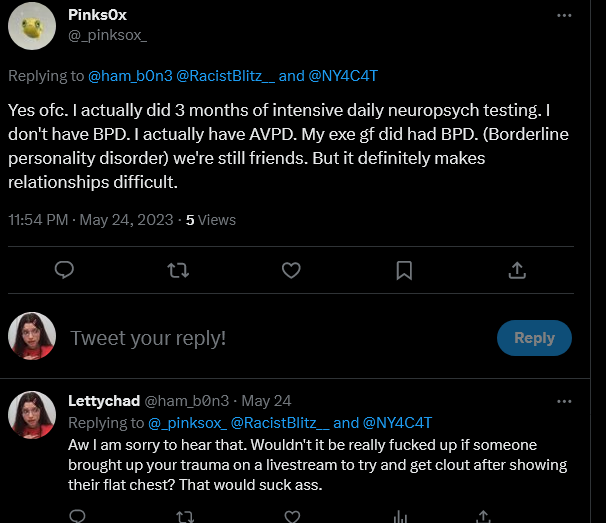The width and height of the screenshot is (606, 523).
Task: Retweet the PinksOx tweet
Action: (x=178, y=270)
